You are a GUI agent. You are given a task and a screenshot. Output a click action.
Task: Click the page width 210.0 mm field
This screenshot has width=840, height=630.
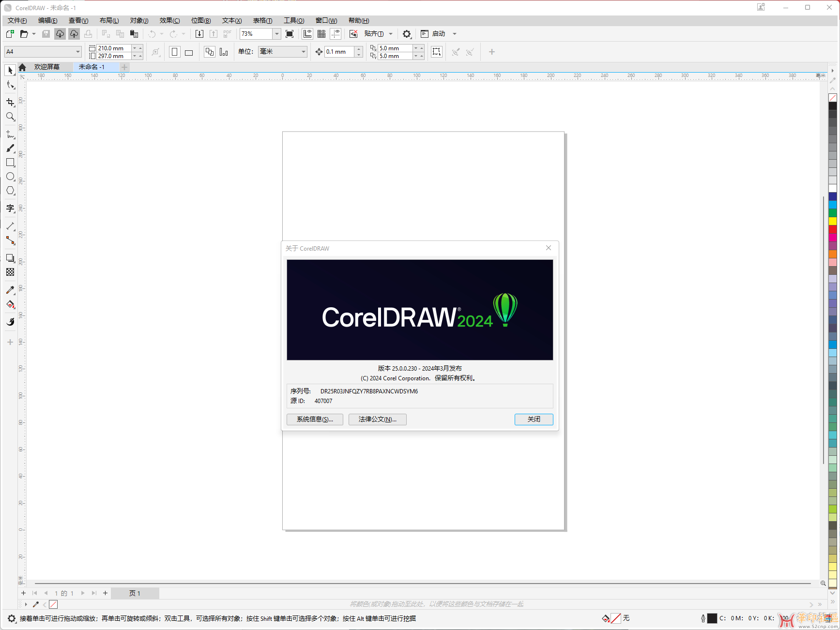(x=114, y=48)
